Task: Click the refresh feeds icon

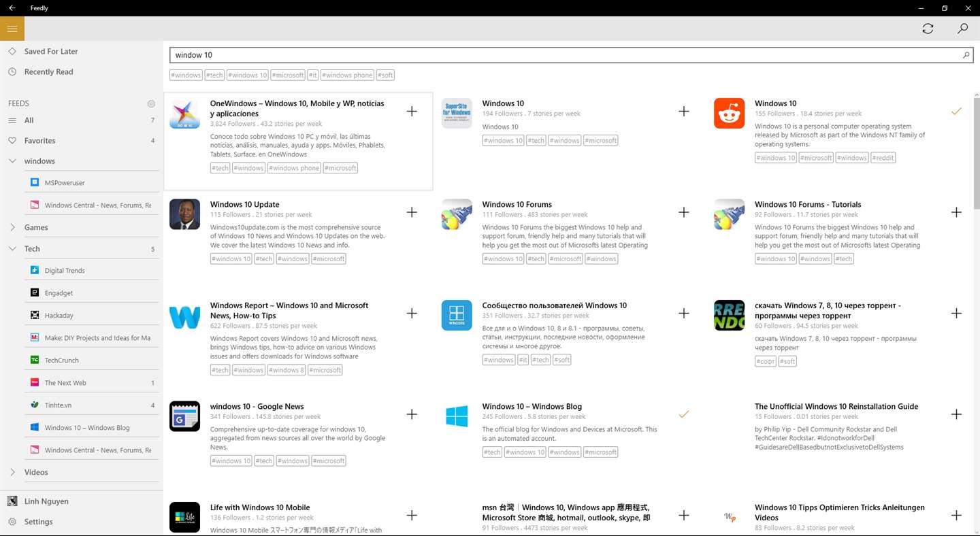Action: pyautogui.click(x=928, y=29)
